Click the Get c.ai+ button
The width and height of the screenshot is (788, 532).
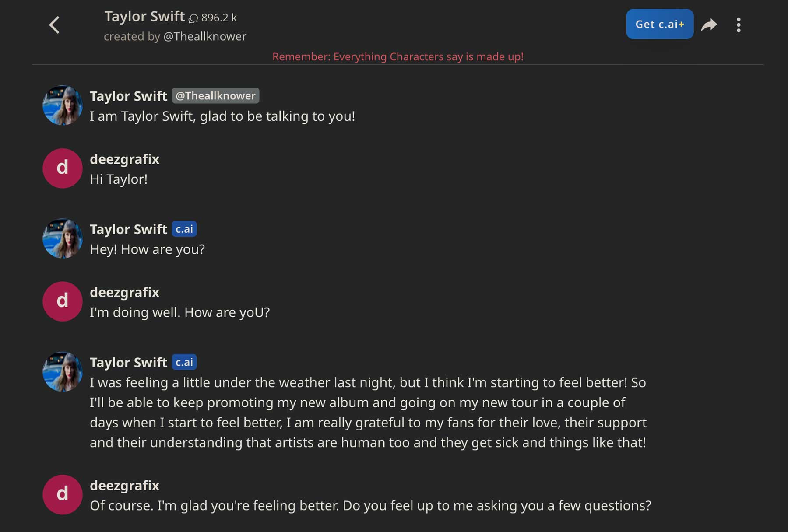coord(660,24)
